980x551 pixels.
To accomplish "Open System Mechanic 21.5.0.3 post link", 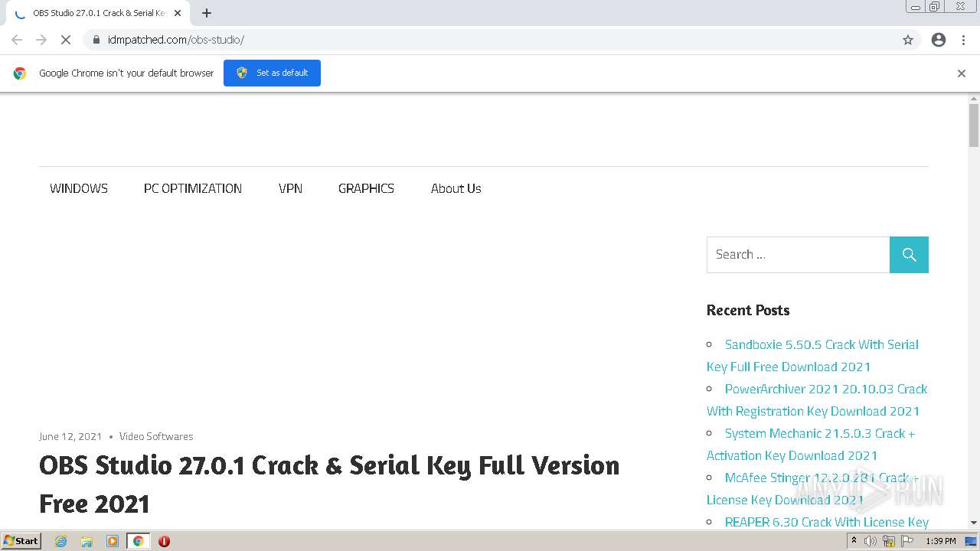I will (x=811, y=444).
